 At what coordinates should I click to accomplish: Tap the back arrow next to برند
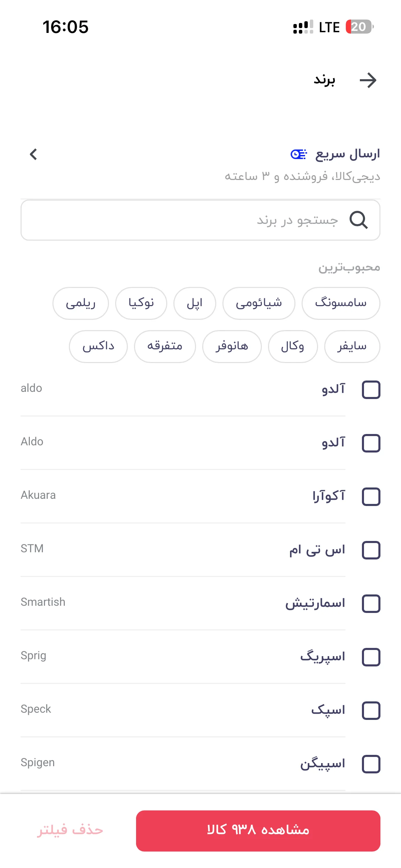point(368,80)
